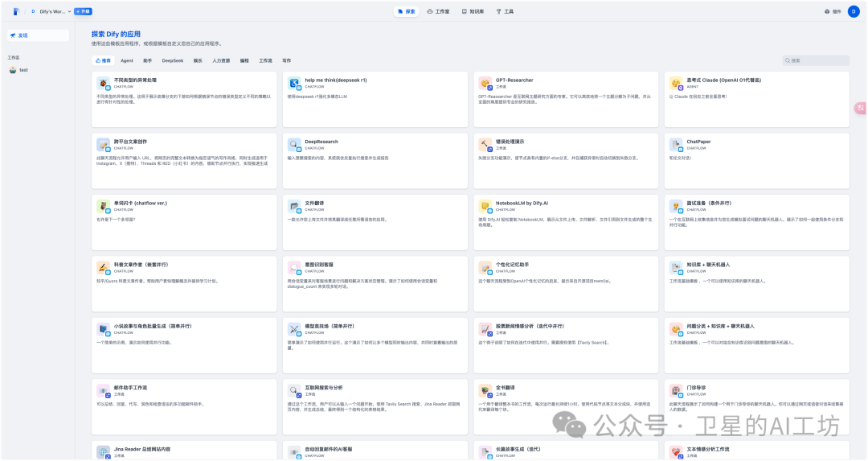Viewport: 868px width, 461px height.
Task: Filter apps by the 编程 category
Action: coord(244,61)
